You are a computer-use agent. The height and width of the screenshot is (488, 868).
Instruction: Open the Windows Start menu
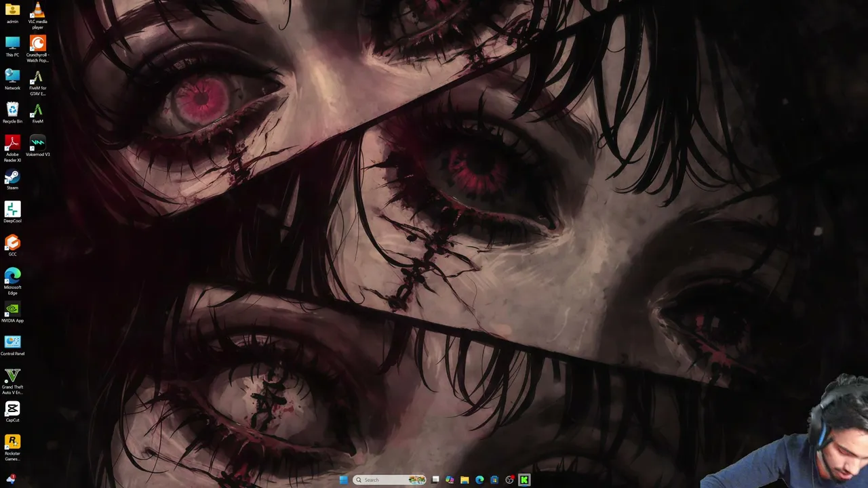(x=344, y=480)
